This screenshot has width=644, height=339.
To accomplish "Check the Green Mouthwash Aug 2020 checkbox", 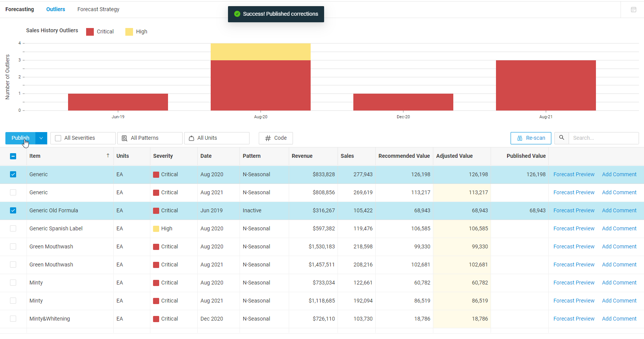I will click(13, 246).
